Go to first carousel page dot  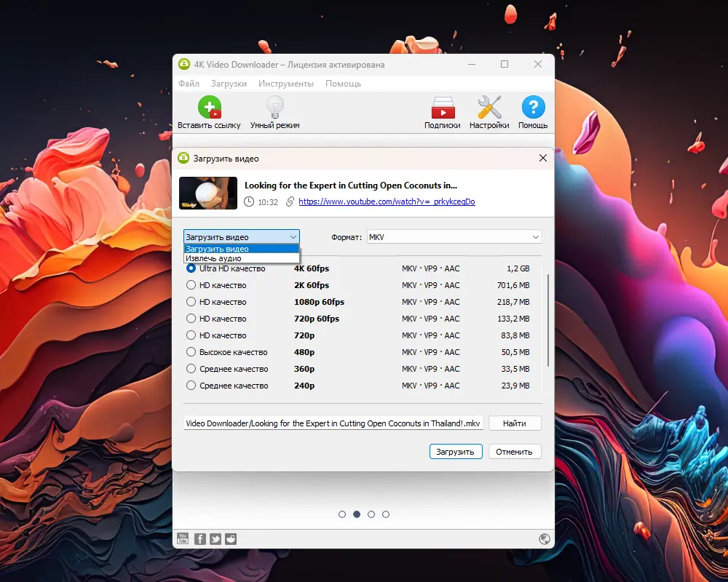(342, 514)
